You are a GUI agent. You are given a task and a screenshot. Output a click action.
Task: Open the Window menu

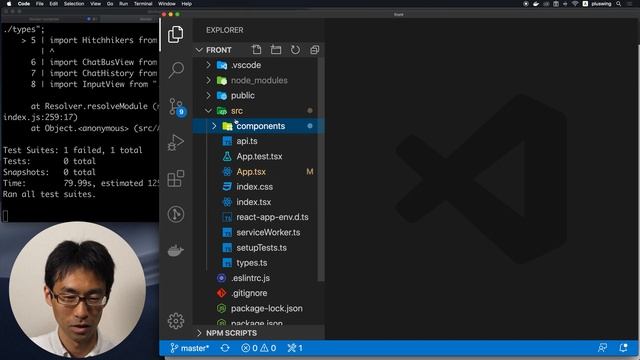(167, 4)
